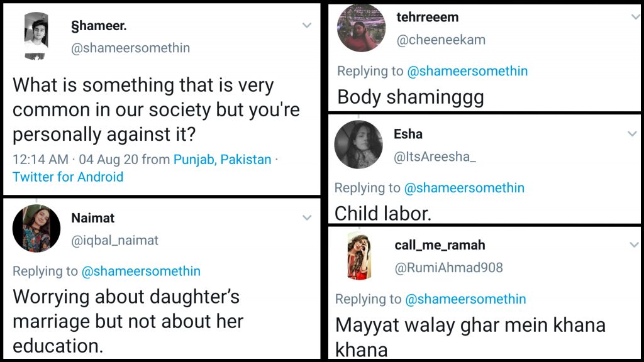Expand options chevron on Shameer's tweet
This screenshot has width=644, height=362.
click(x=307, y=26)
